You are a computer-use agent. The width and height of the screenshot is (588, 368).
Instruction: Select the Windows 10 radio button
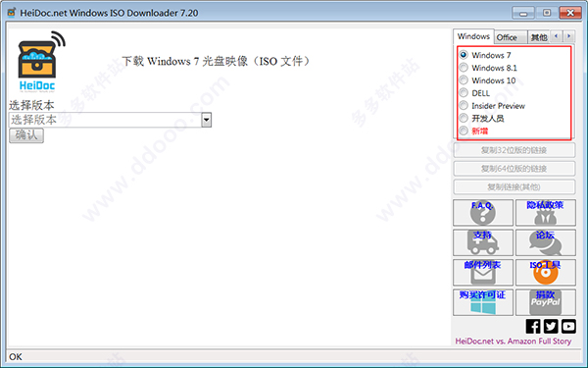point(464,80)
